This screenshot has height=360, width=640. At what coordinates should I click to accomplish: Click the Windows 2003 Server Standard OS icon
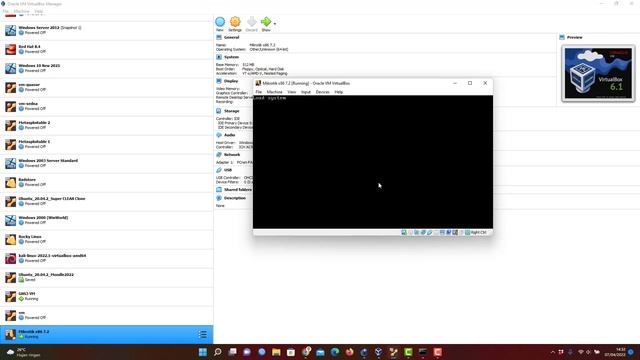click(11, 163)
